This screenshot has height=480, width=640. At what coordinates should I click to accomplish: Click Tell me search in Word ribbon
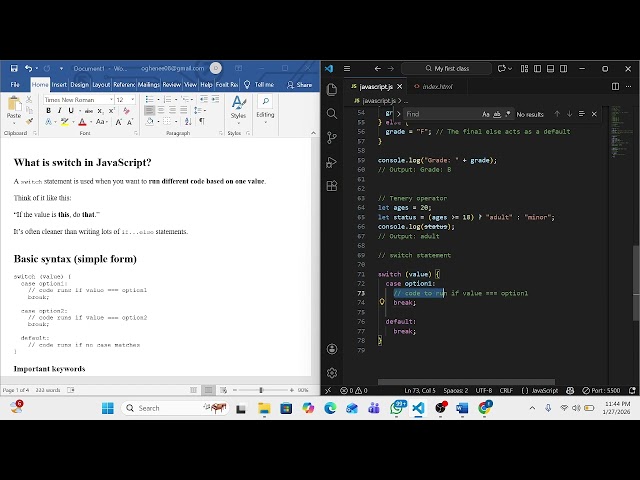(259, 84)
